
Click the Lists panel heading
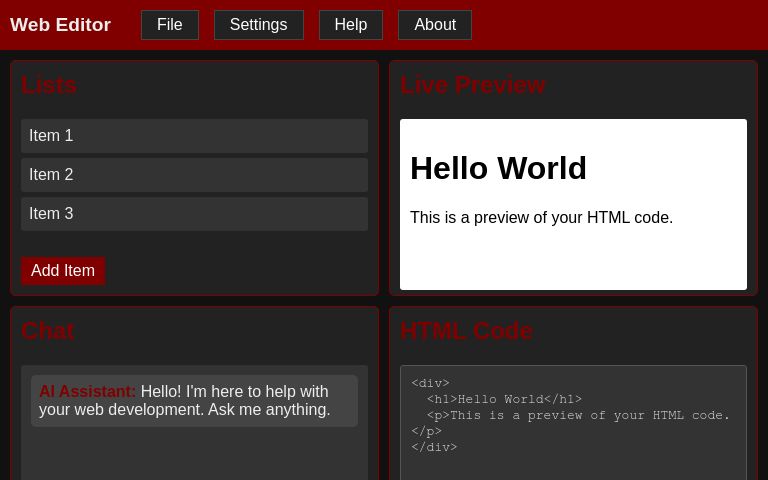pos(49,86)
